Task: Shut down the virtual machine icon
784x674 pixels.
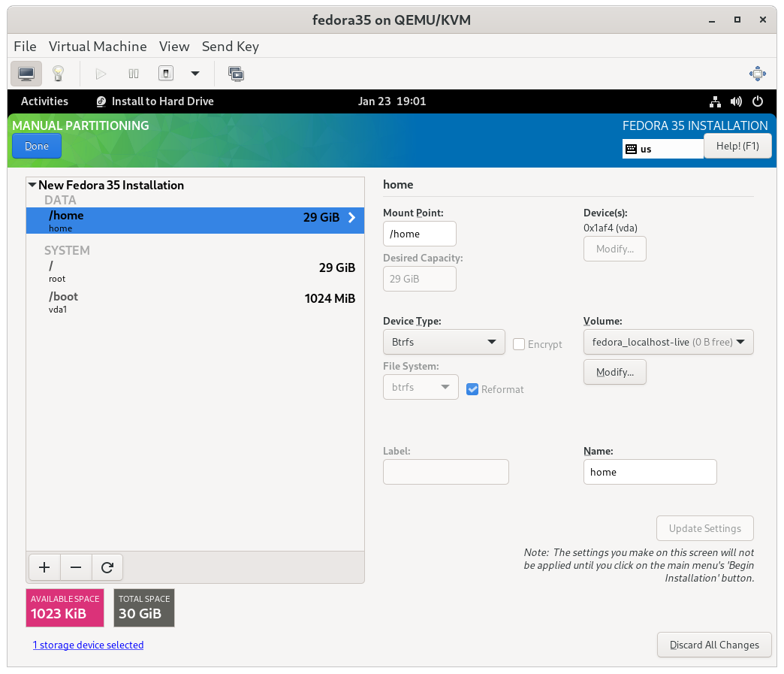Action: 166,74
